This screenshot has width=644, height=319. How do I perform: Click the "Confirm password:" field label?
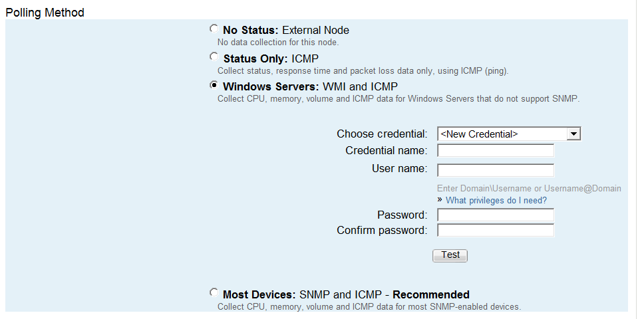click(x=382, y=231)
